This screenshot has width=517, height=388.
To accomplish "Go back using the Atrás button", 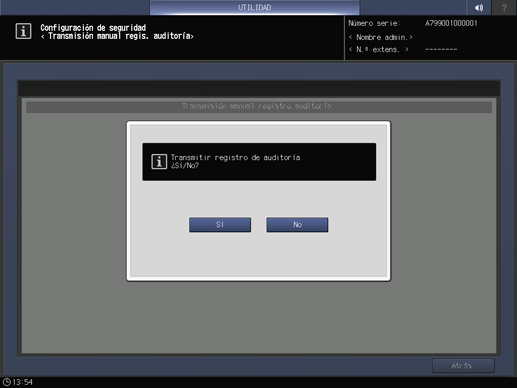I will [x=463, y=366].
